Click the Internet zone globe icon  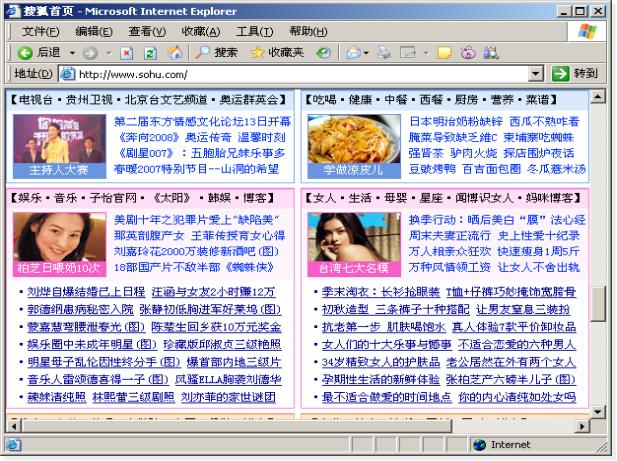click(x=479, y=445)
